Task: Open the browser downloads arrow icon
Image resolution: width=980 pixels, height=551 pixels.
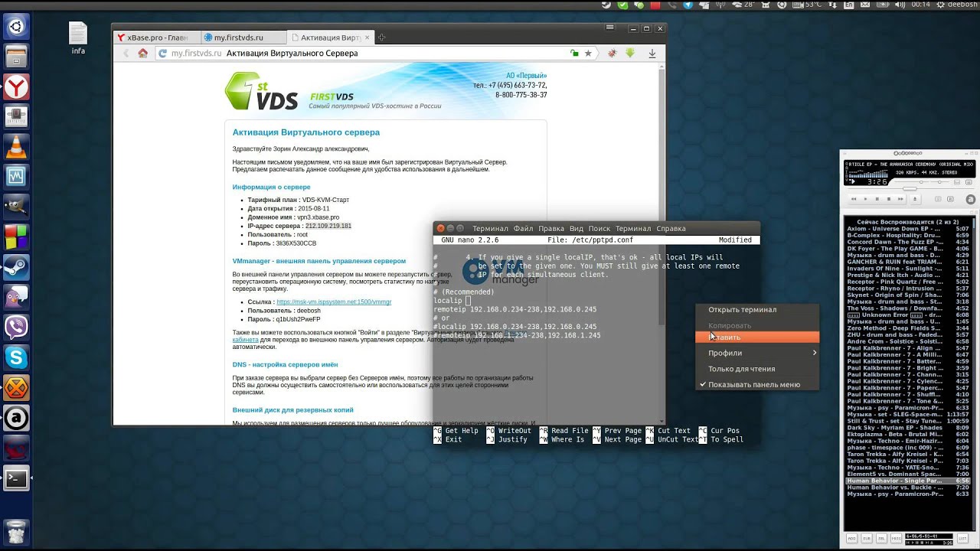Action: click(x=652, y=54)
